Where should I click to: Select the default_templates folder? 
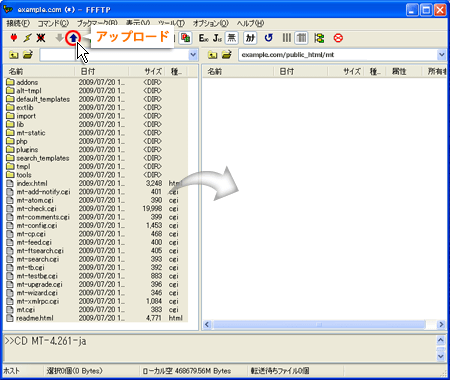click(x=38, y=99)
